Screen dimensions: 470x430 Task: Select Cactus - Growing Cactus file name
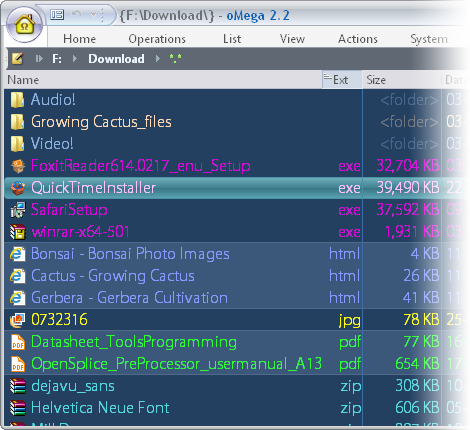point(113,276)
